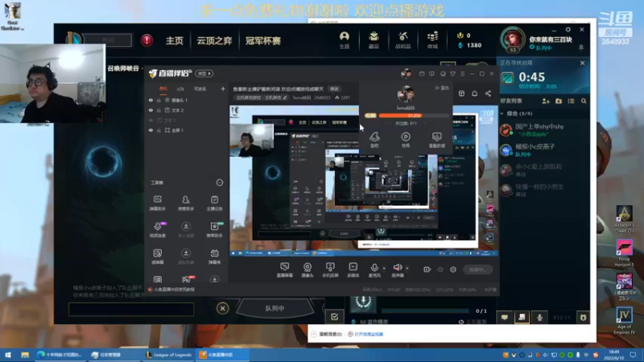Toggle visibility of 全屏 1 source
This screenshot has width=644, height=362.
pos(151,130)
